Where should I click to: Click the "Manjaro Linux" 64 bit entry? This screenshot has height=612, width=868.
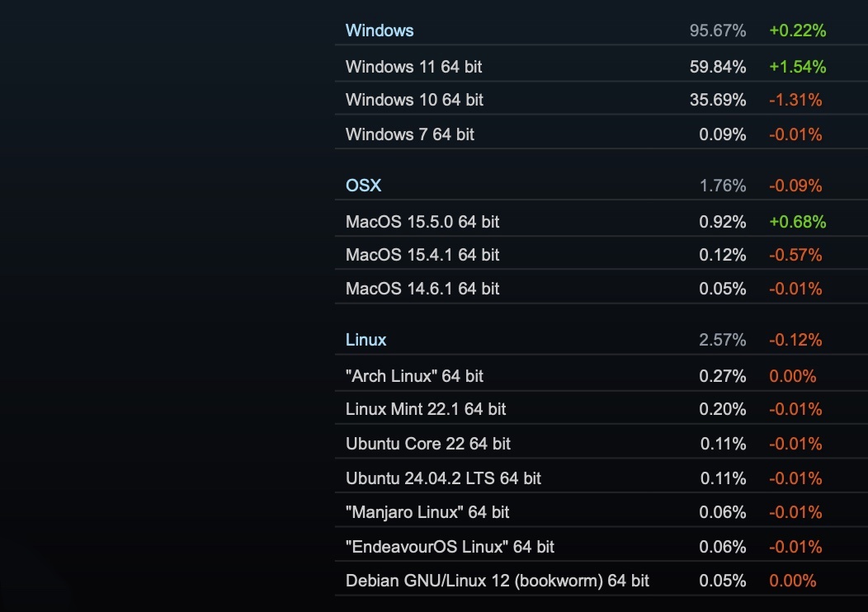click(427, 512)
